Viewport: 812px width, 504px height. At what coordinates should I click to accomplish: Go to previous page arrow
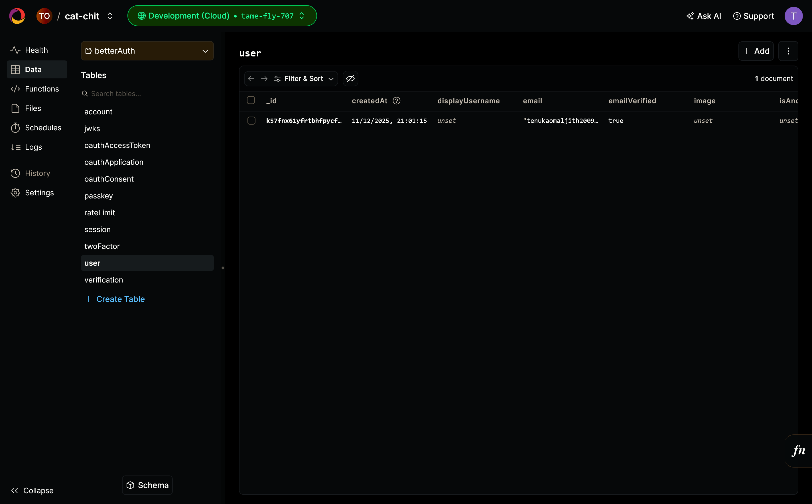[x=251, y=79]
